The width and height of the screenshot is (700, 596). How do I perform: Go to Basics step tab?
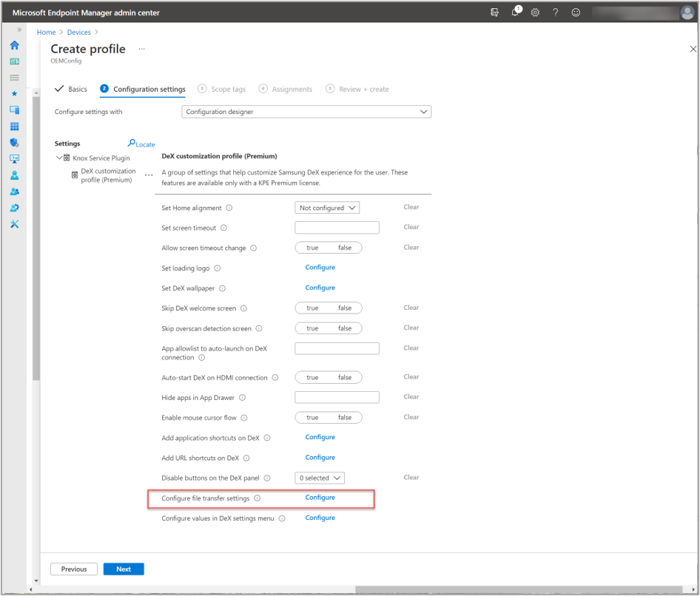[71, 89]
